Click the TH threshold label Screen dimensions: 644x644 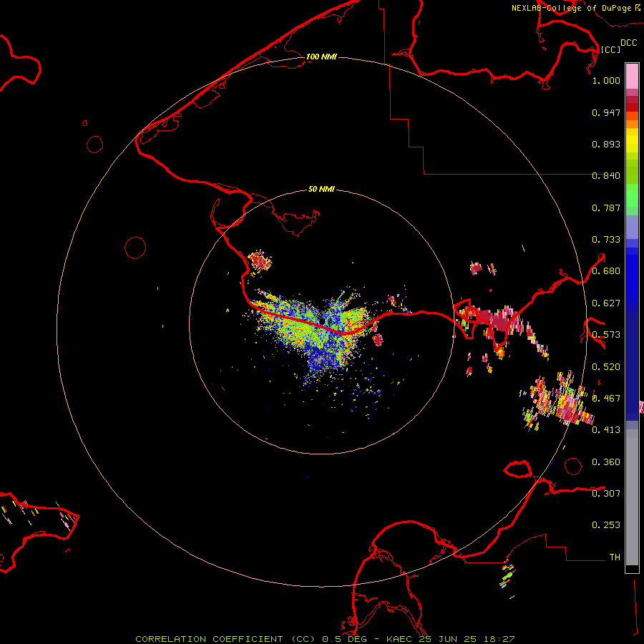[x=615, y=557]
